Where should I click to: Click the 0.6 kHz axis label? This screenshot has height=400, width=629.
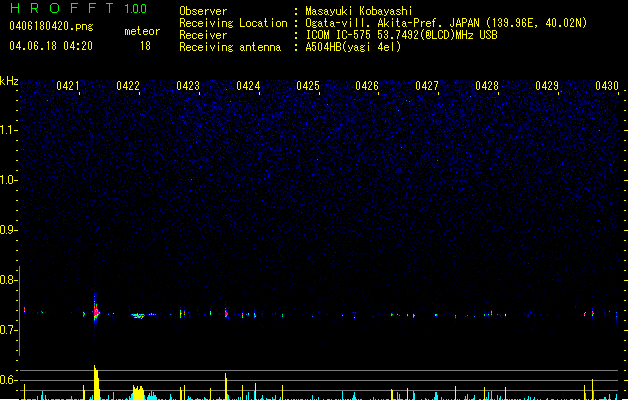8,380
